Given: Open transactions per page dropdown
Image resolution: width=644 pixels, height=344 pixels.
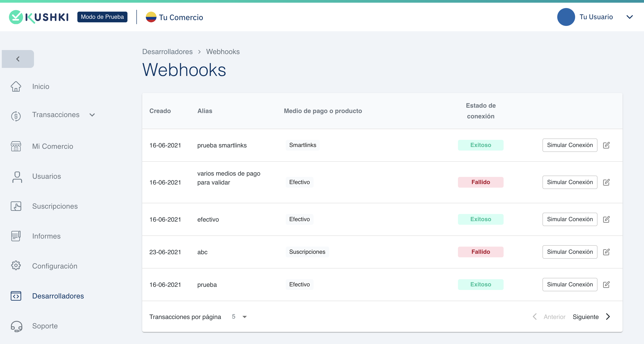Looking at the screenshot, I should point(239,317).
